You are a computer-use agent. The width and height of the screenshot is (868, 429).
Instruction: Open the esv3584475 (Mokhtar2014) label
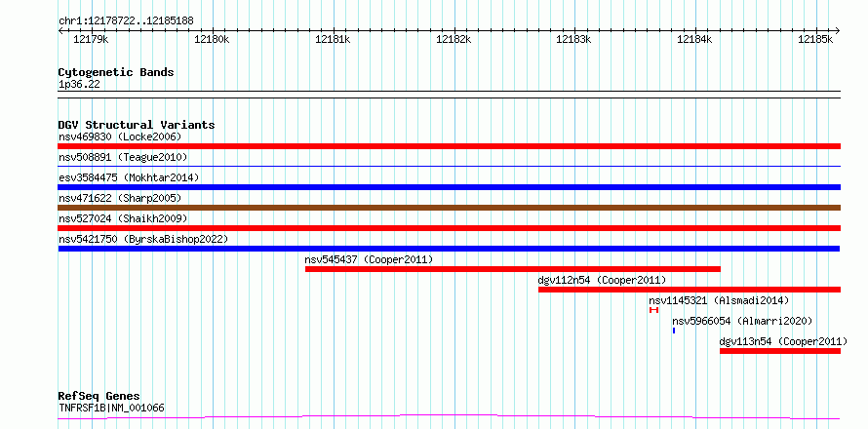click(129, 177)
